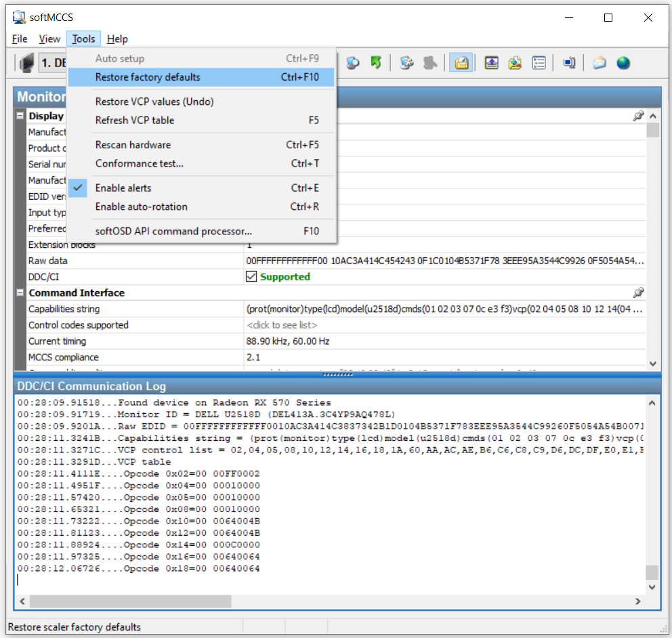This screenshot has height=638, width=672.
Task: Click the open envelope toolbar icon
Action: point(600,63)
